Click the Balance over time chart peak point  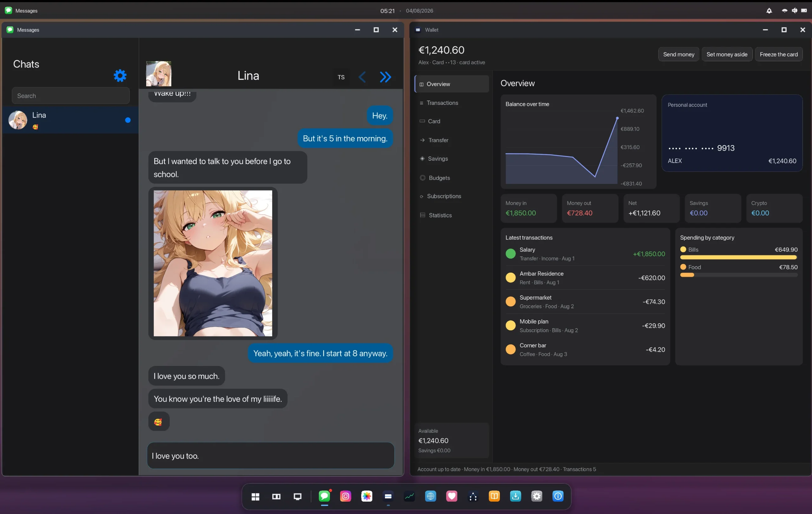[617, 118]
